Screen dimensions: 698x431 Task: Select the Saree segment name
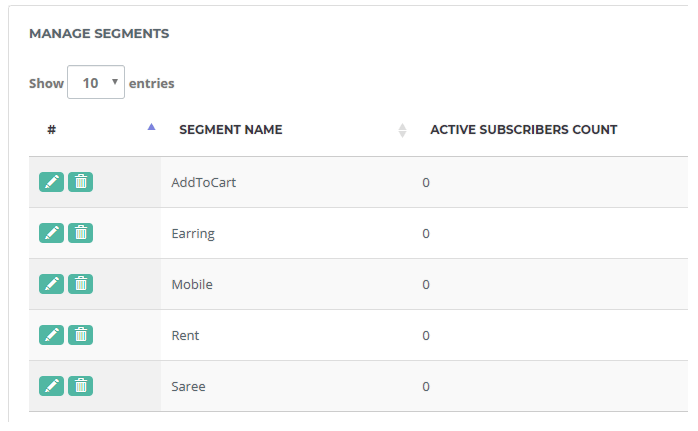pyautogui.click(x=188, y=386)
